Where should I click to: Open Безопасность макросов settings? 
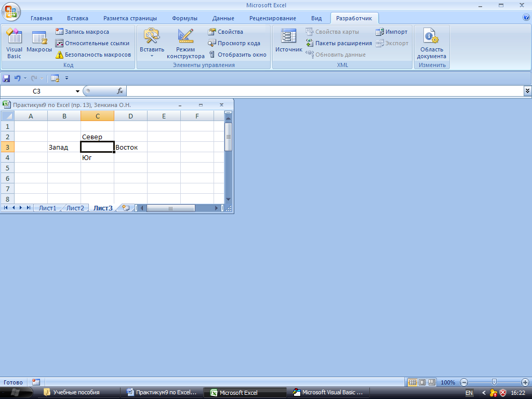pos(94,55)
